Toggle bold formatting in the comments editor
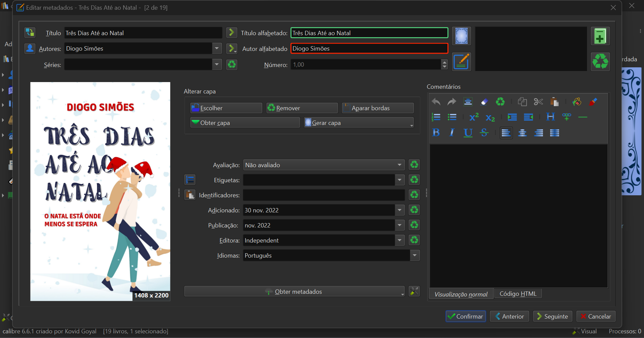 tap(436, 133)
